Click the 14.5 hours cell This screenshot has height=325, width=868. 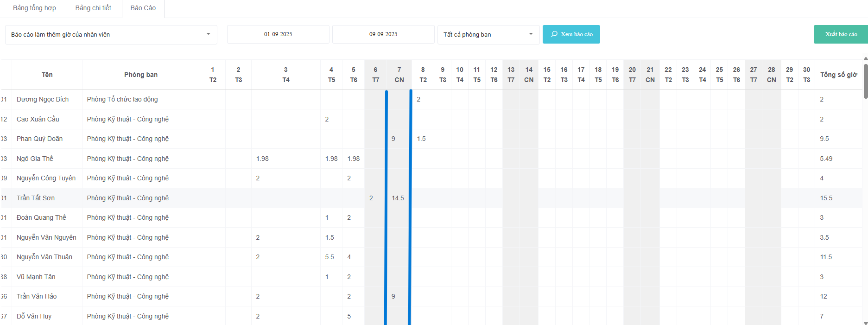[x=398, y=198]
